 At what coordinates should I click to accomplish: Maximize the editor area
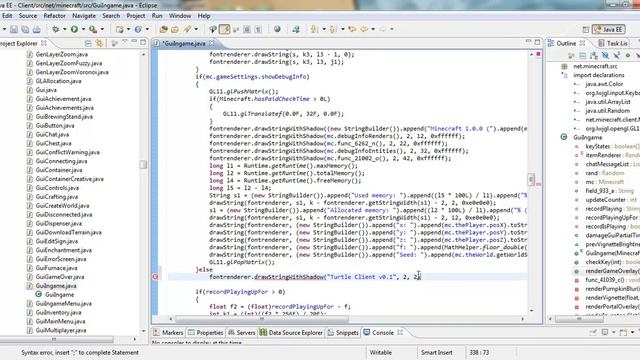pyautogui.click(x=538, y=42)
